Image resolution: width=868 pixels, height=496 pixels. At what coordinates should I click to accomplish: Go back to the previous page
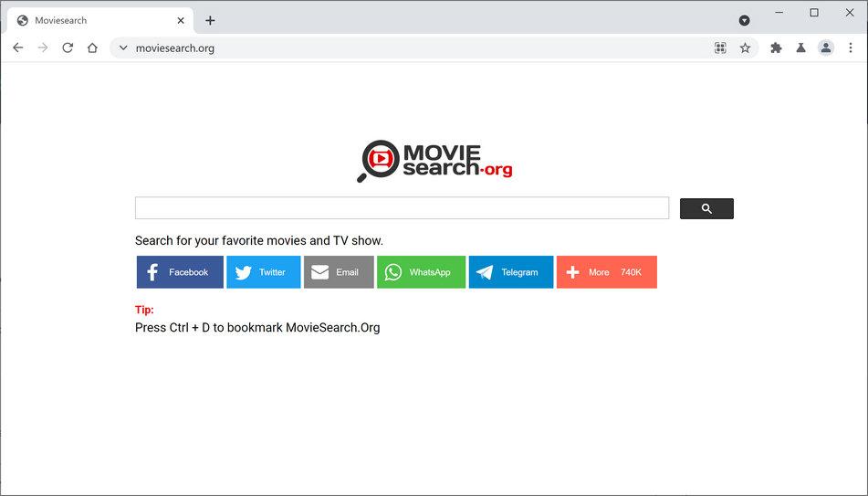(17, 47)
